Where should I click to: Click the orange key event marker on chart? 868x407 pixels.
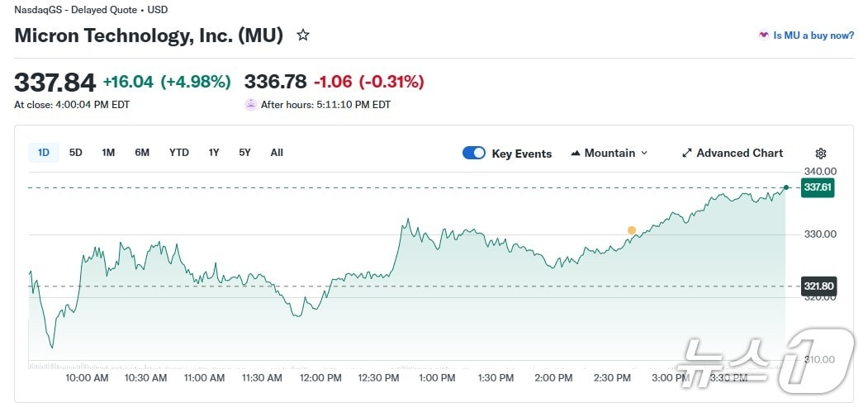tap(632, 230)
